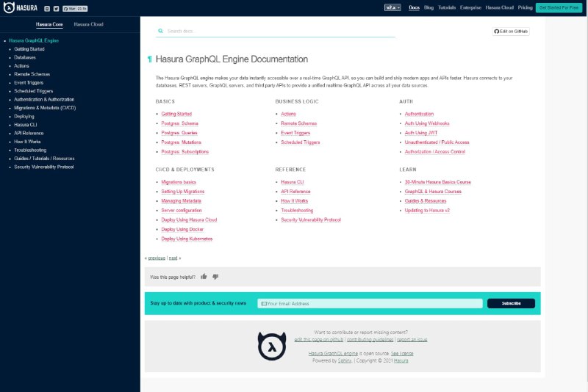Open Blog in the top navigation

click(x=429, y=7)
